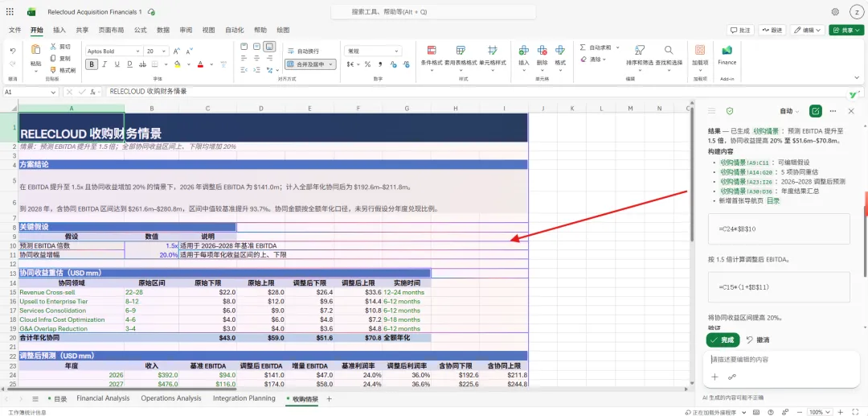Apply the yellow fill color bucket
Screen dimensions: 868x416
click(x=178, y=64)
